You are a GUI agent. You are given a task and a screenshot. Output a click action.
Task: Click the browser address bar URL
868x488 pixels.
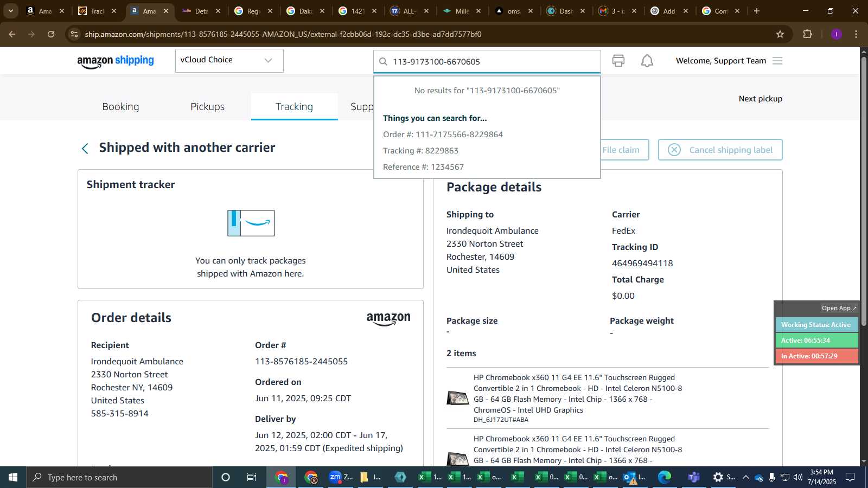(x=283, y=34)
